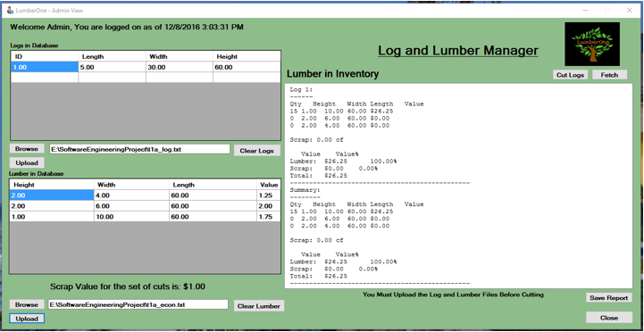Click the Lumber in Inventory label

[332, 74]
